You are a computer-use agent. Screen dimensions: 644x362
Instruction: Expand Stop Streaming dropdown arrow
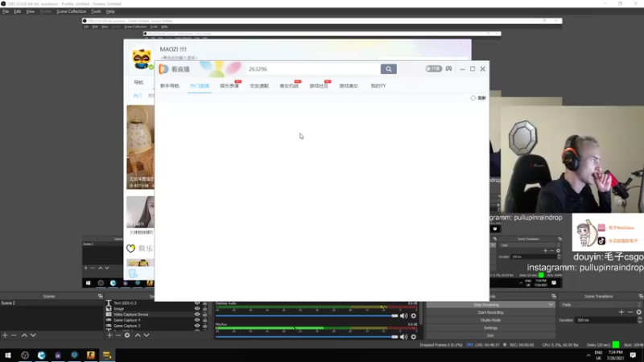tap(551, 305)
